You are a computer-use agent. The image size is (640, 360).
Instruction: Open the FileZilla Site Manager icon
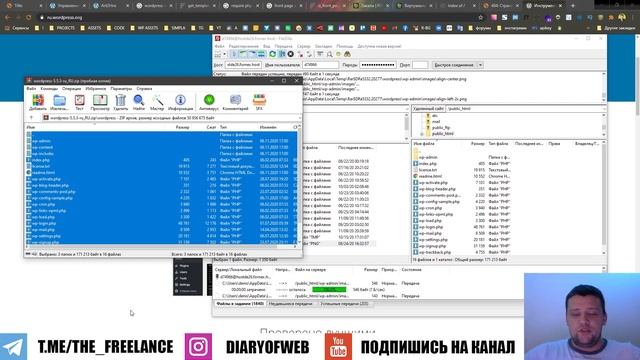[x=218, y=54]
